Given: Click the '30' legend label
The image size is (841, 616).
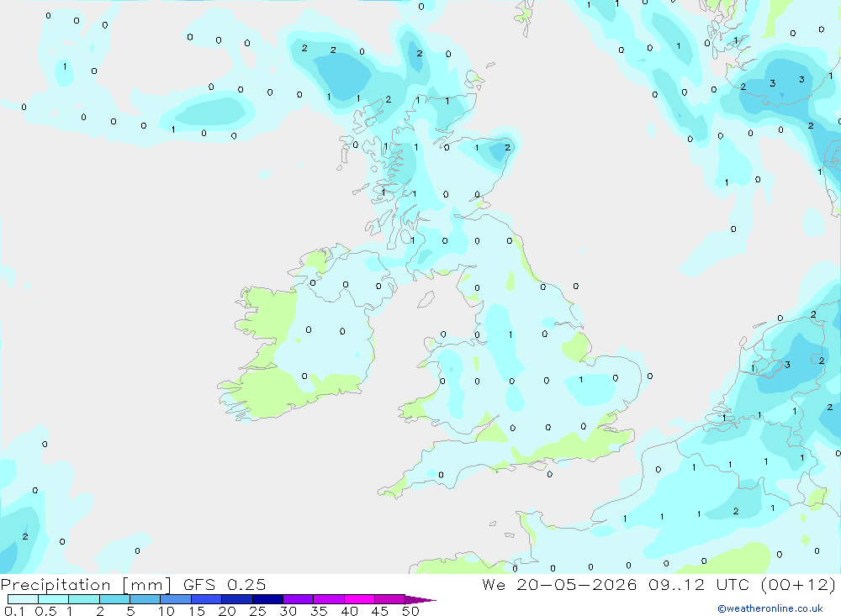Looking at the screenshot, I should (288, 611).
